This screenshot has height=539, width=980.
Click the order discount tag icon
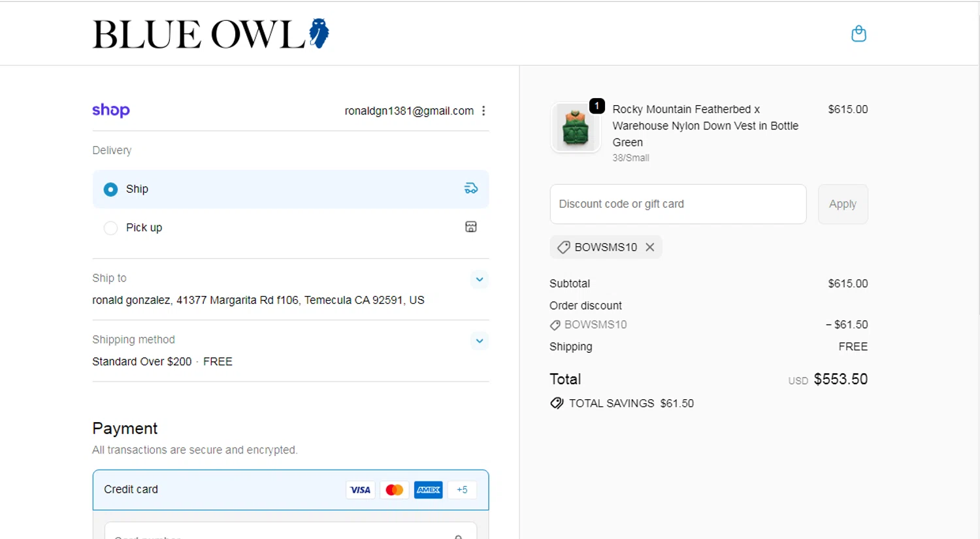point(555,325)
